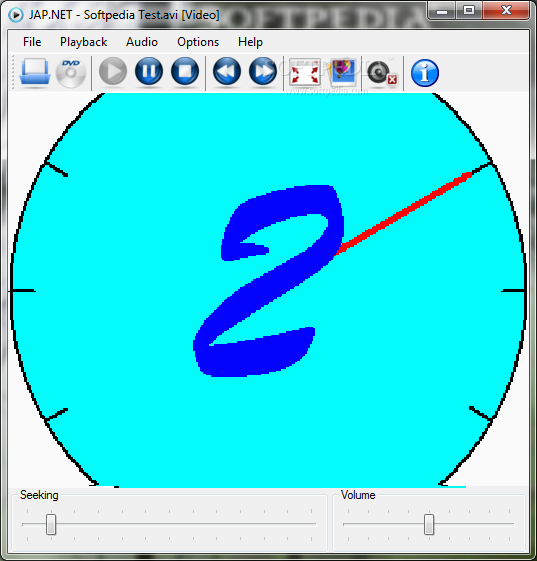Click the video display area showing the number 2
Image resolution: width=537 pixels, height=561 pixels.
click(268, 290)
